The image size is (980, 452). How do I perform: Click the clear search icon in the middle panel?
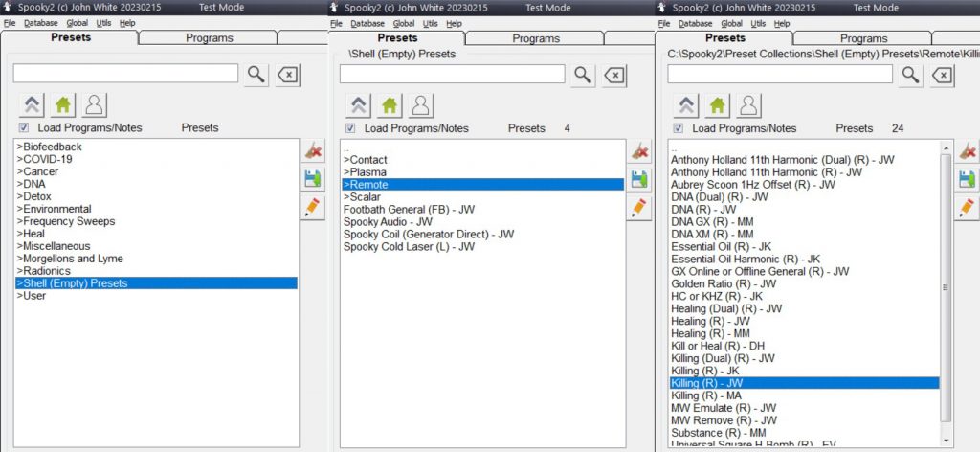click(x=615, y=75)
